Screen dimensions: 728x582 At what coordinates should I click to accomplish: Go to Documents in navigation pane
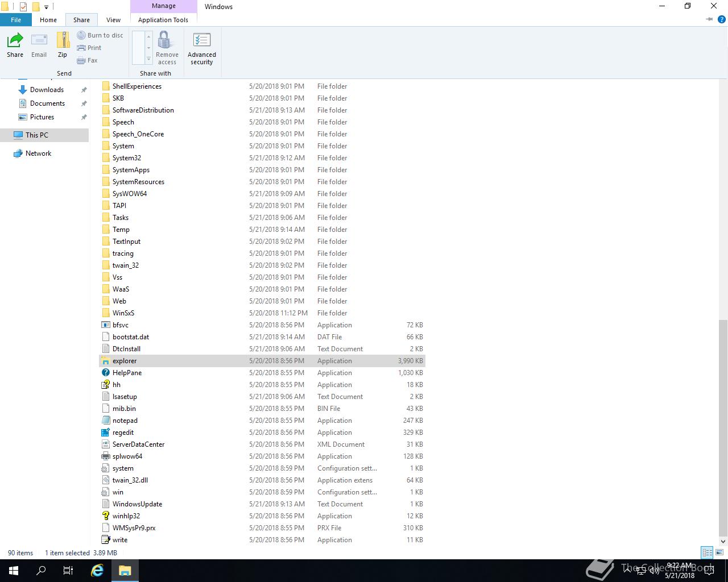point(47,103)
